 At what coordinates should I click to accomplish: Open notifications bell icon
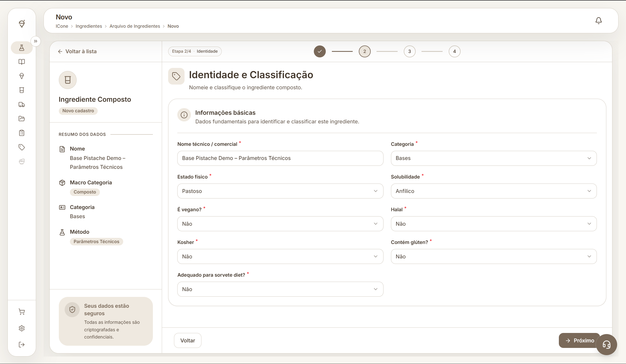pos(599,21)
